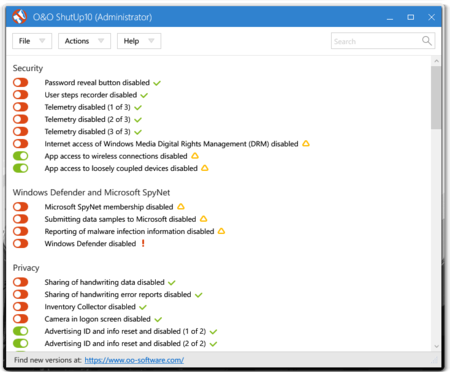Click yellow warning triangle beside DRM internet access setting
450x376 pixels.
(x=306, y=144)
